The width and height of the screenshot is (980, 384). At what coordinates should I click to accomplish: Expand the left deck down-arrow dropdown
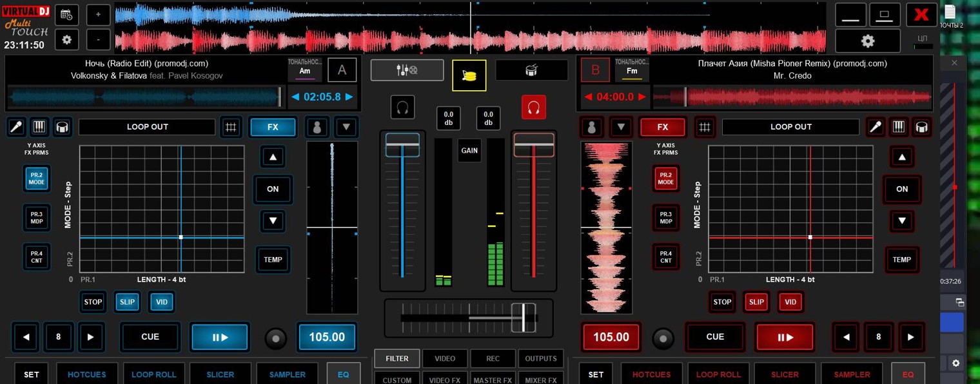tap(346, 127)
